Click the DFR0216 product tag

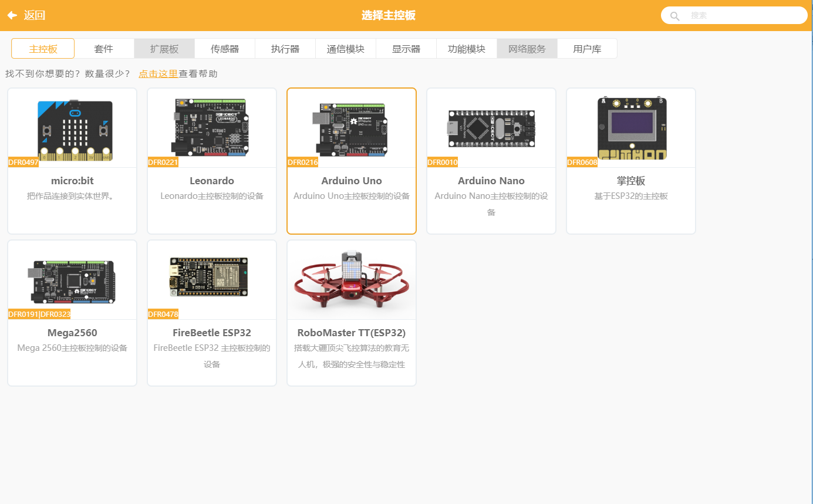[x=303, y=163]
